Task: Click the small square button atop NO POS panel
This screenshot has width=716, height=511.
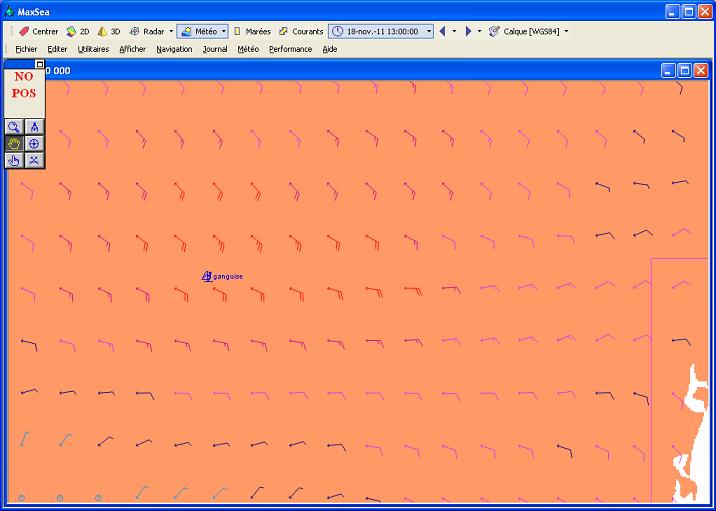Action: point(40,64)
